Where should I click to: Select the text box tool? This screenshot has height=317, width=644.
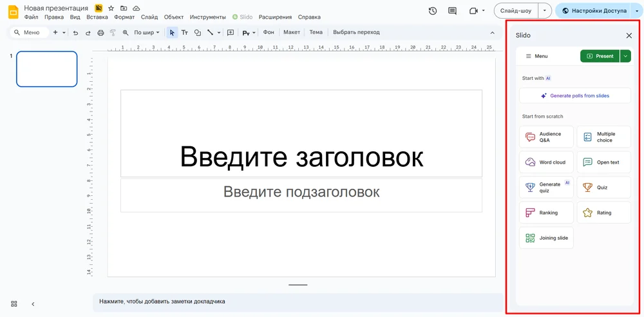[185, 32]
